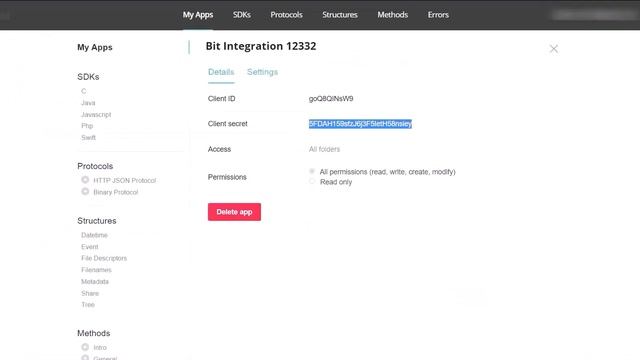Click the Intro bullet icon under Methods

(85, 347)
